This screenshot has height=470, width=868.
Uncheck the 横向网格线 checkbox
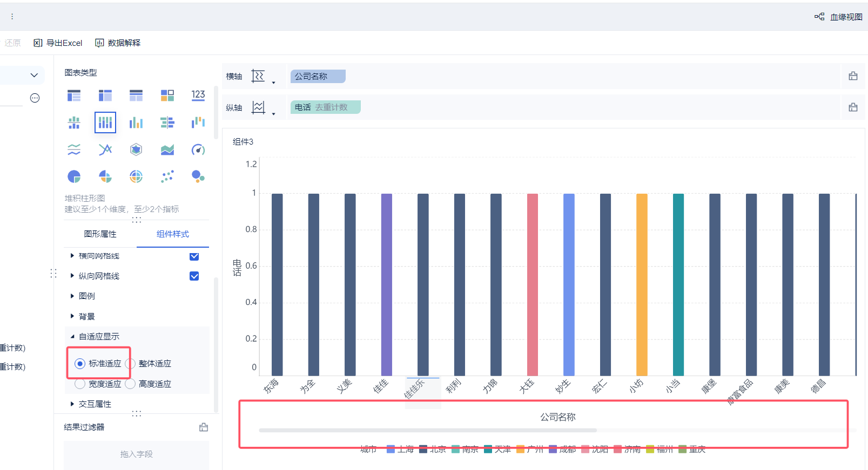click(x=194, y=256)
